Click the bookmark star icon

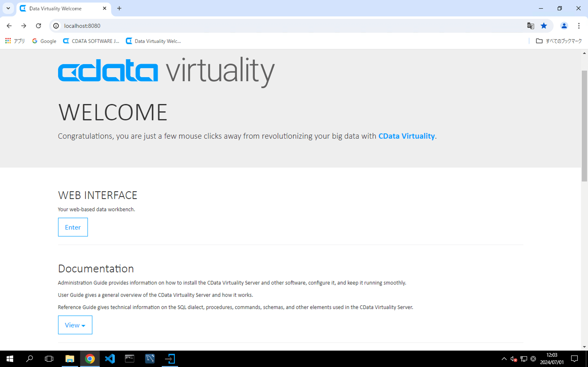544,26
